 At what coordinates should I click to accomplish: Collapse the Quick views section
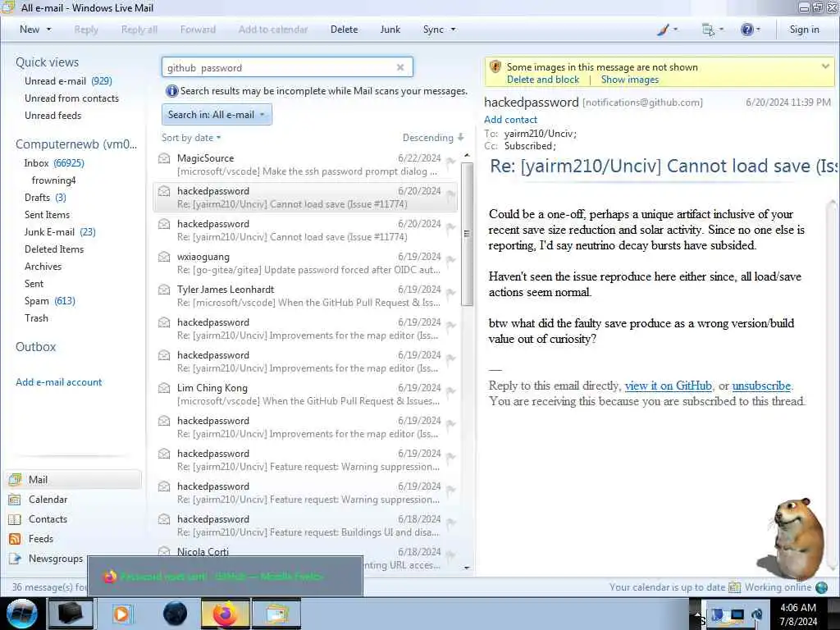47,62
